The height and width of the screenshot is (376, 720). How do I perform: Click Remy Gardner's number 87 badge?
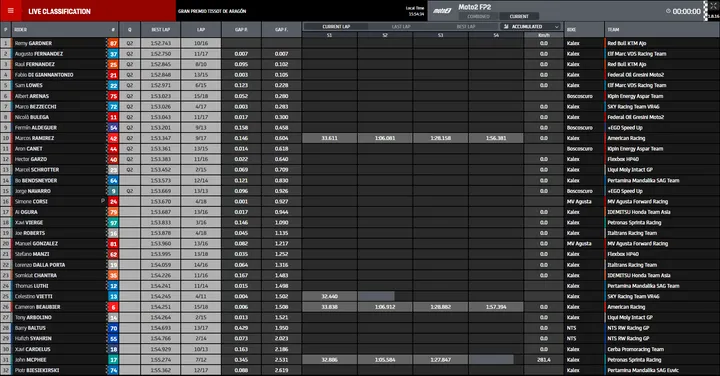113,44
